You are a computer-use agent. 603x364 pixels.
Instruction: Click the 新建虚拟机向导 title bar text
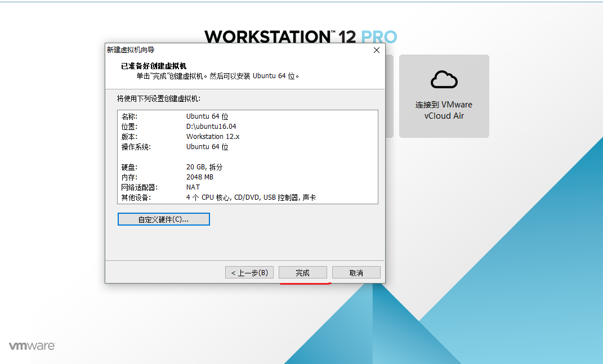[131, 50]
